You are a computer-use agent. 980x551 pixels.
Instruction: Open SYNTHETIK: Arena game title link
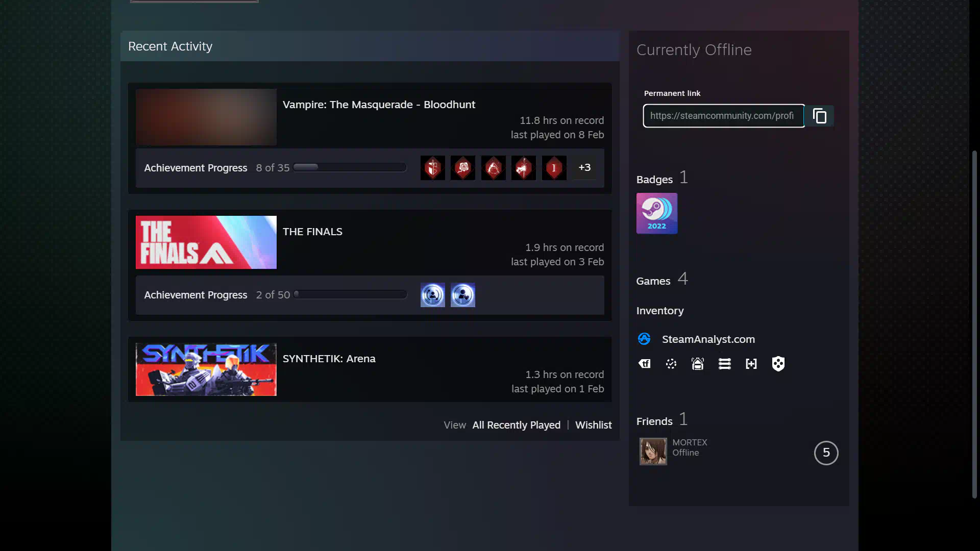coord(329,359)
